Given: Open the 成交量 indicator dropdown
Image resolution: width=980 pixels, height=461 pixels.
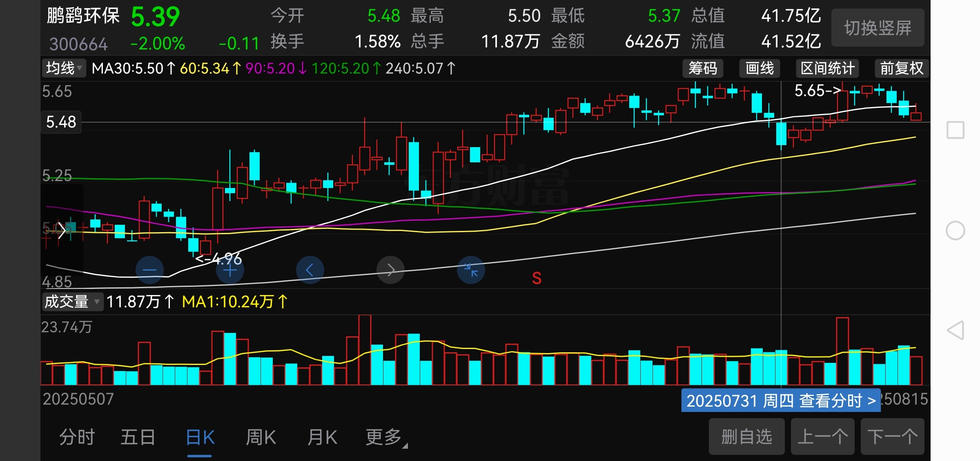Looking at the screenshot, I should [72, 302].
